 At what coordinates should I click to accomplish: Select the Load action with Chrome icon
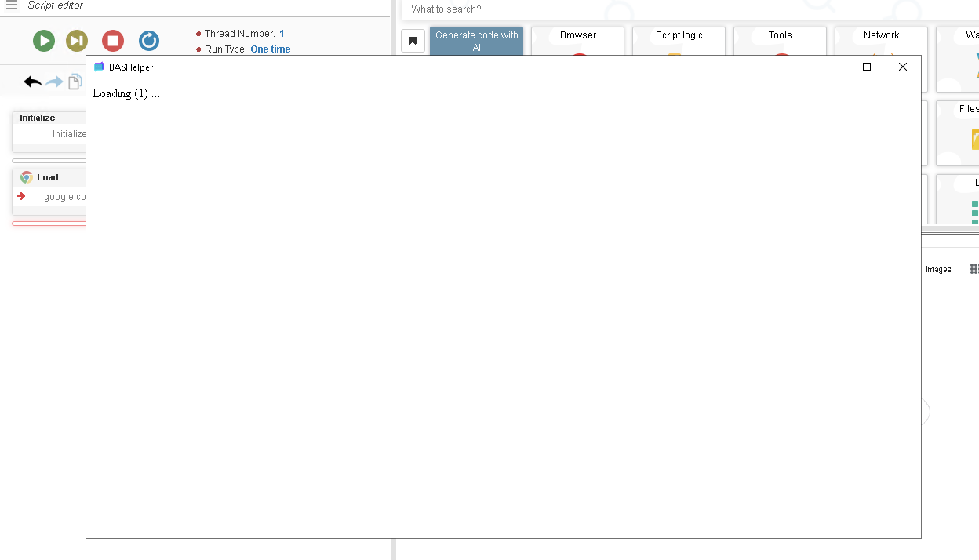[x=47, y=177]
